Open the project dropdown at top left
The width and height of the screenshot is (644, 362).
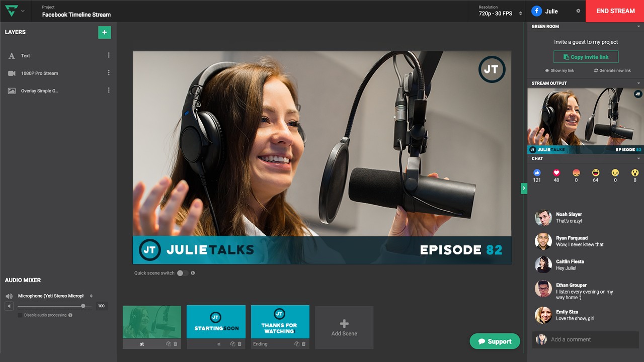(24, 11)
